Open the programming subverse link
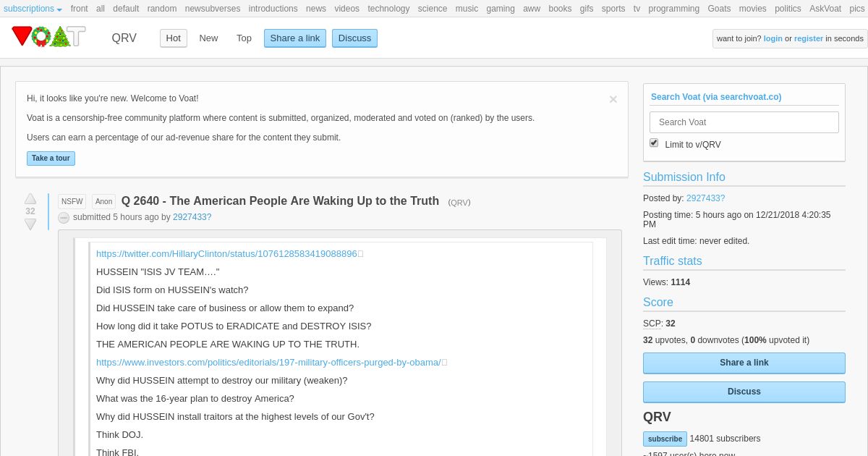The width and height of the screenshot is (868, 456). point(674,9)
